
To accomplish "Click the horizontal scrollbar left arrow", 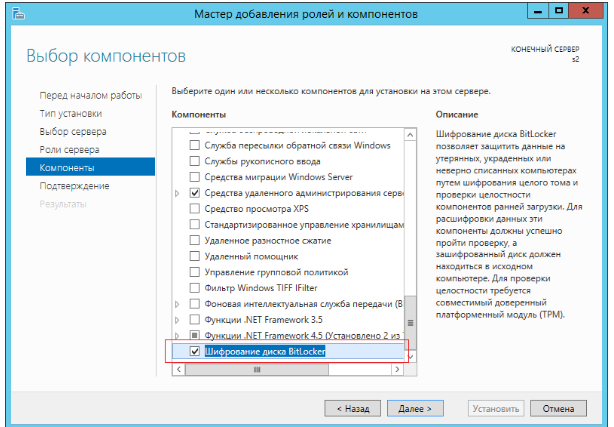I will (x=179, y=369).
